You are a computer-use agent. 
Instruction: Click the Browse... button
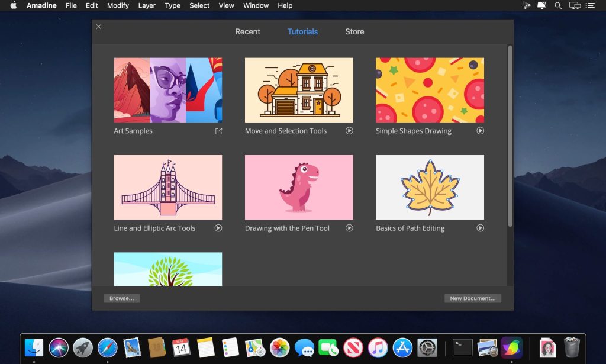tap(121, 298)
